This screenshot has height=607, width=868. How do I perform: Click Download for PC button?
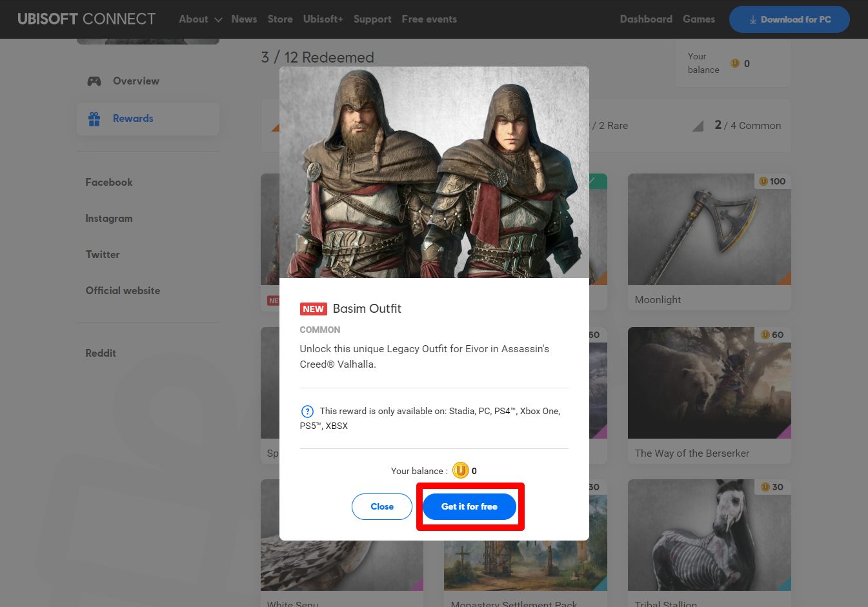click(789, 19)
